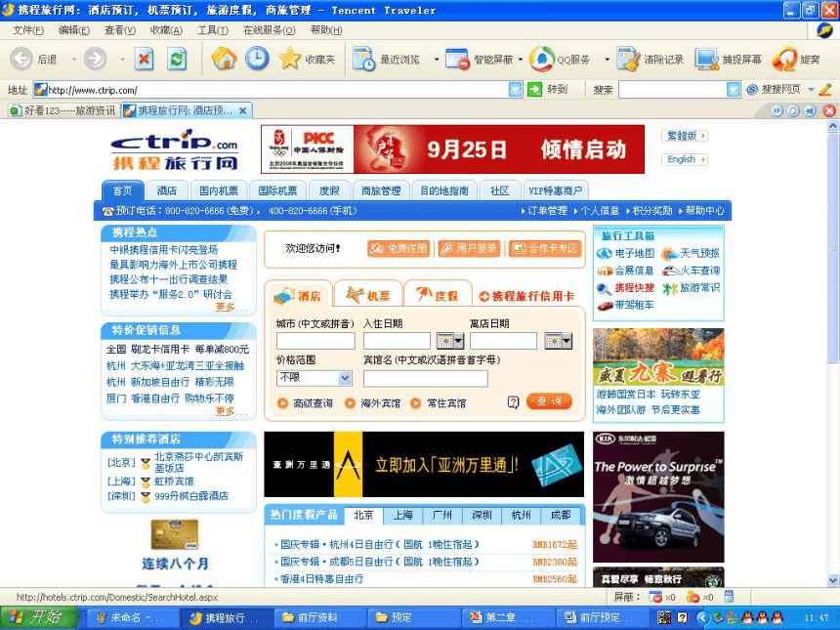Click the 宾馆名 hotel name input field

pos(425,378)
